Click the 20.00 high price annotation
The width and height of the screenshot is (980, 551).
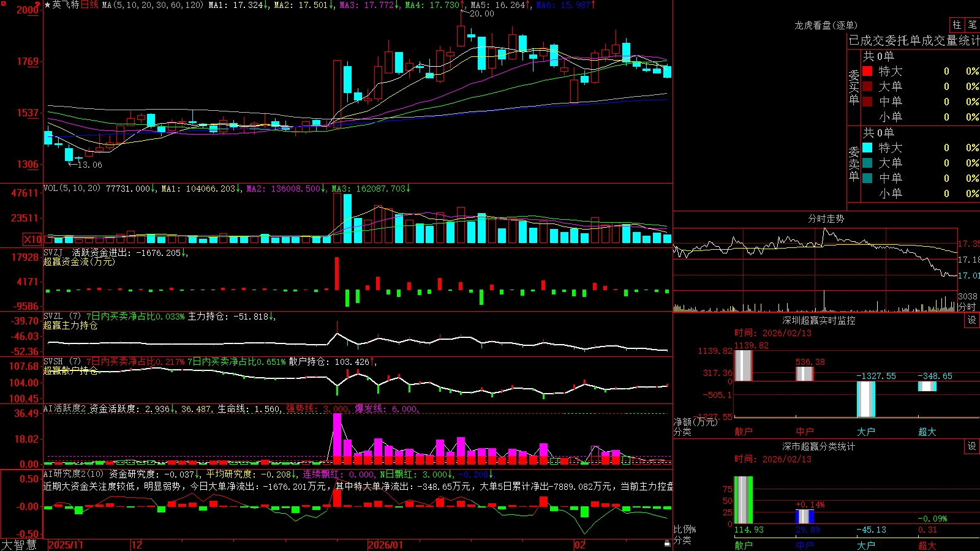481,13
